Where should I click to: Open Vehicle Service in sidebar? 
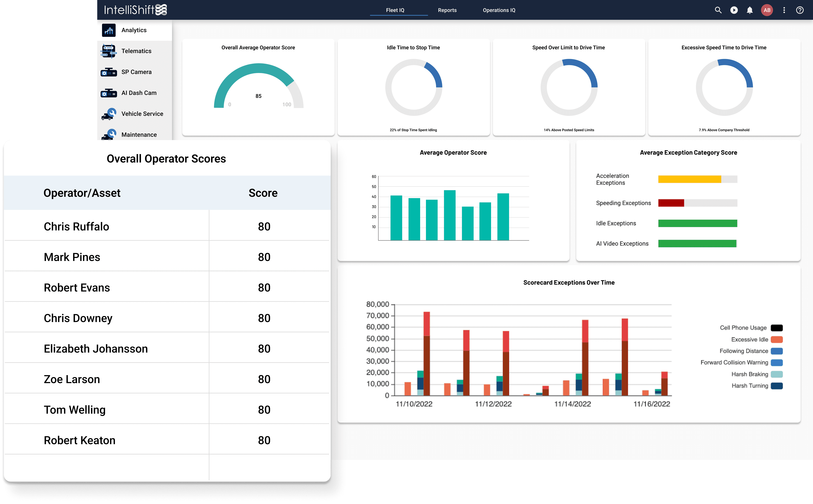(142, 114)
